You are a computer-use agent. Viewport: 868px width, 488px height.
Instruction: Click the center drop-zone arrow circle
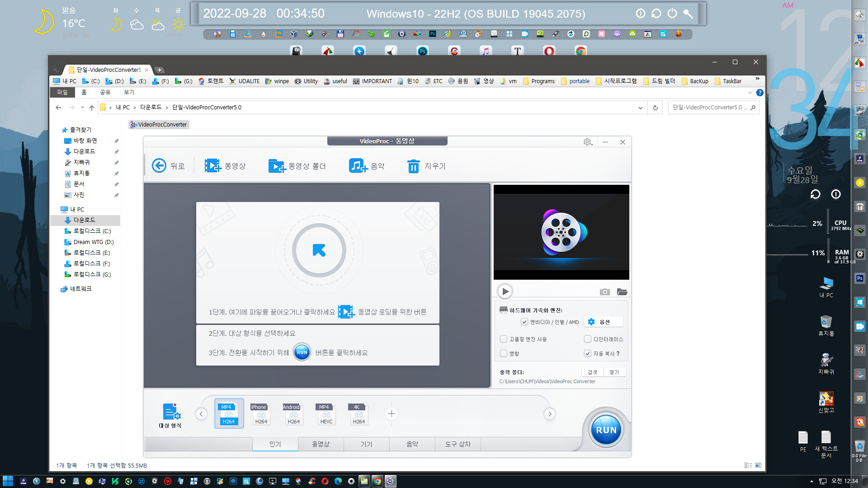[319, 250]
